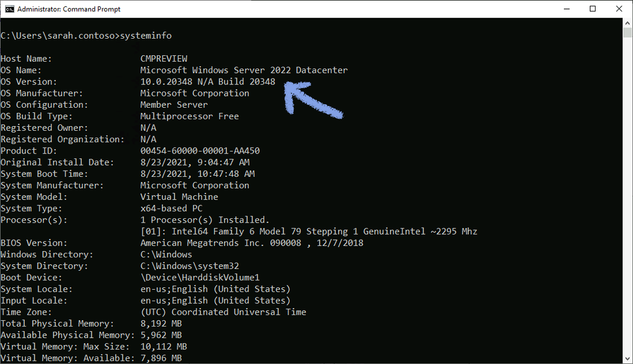Click the Administrator: Command Prompt title text

pos(69,9)
